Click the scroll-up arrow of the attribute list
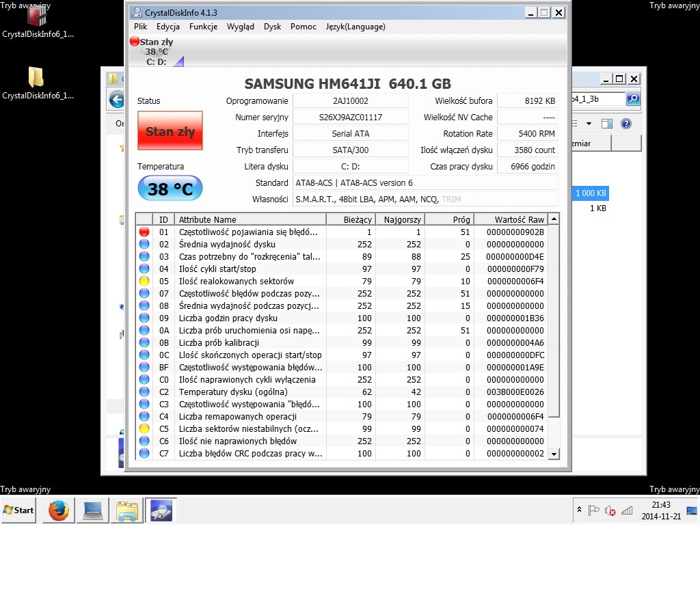Viewport: 700px width, 615px height. click(x=554, y=219)
